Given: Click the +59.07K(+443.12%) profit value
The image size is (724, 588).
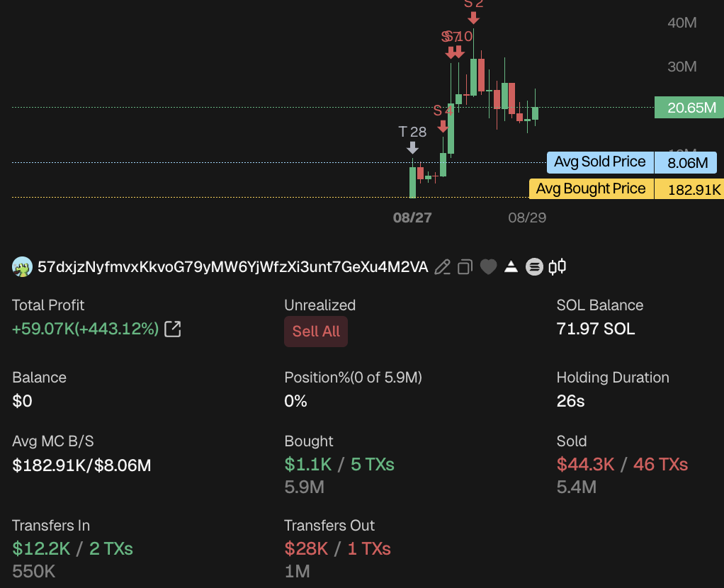Looking at the screenshot, I should [x=86, y=329].
